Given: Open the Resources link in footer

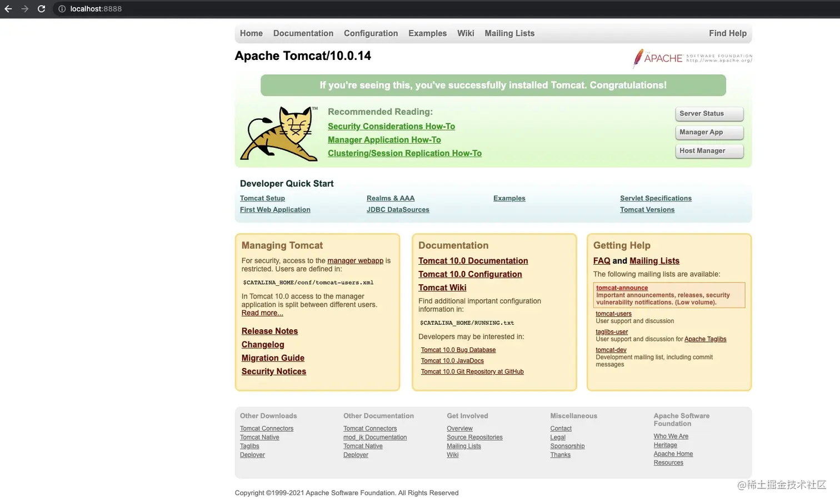Looking at the screenshot, I should (668, 463).
